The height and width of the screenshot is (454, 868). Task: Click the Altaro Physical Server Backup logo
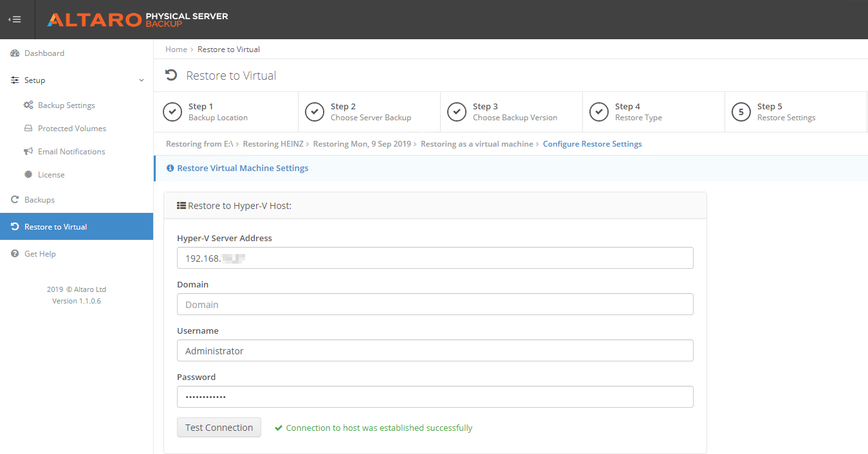pyautogui.click(x=137, y=19)
